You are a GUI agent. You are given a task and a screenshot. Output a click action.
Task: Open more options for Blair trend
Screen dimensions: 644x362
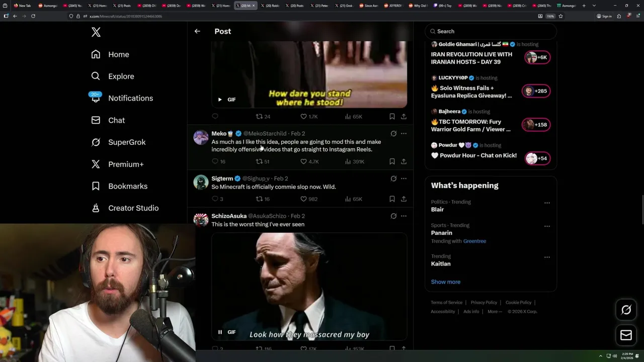coord(547,203)
